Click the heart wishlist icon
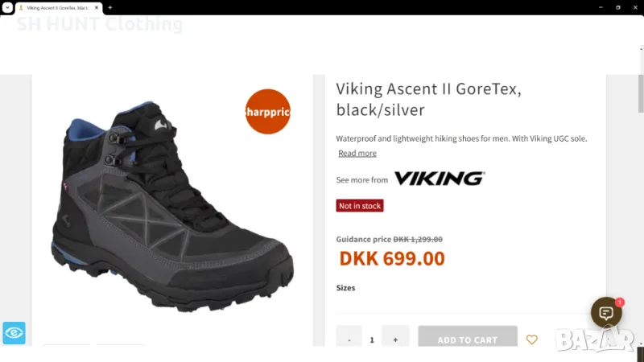This screenshot has width=644, height=362. [531, 339]
